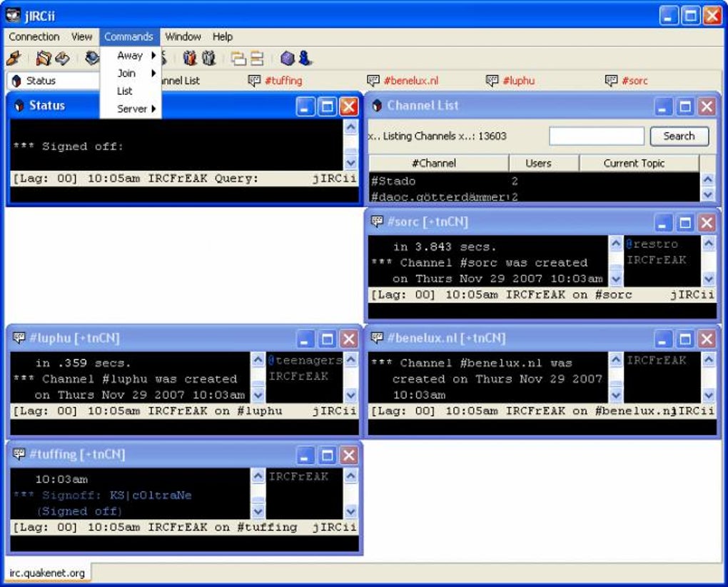
Task: Click the channel search text field
Action: pyautogui.click(x=597, y=136)
